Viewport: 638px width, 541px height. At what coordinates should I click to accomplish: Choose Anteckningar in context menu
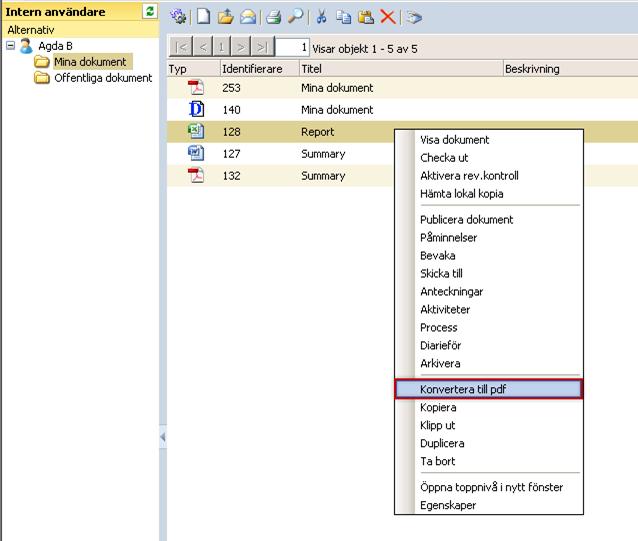[489, 292]
